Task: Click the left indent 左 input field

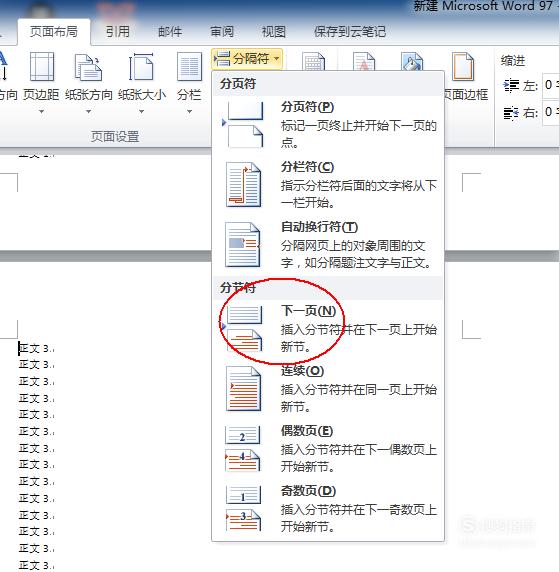Action: click(x=551, y=86)
